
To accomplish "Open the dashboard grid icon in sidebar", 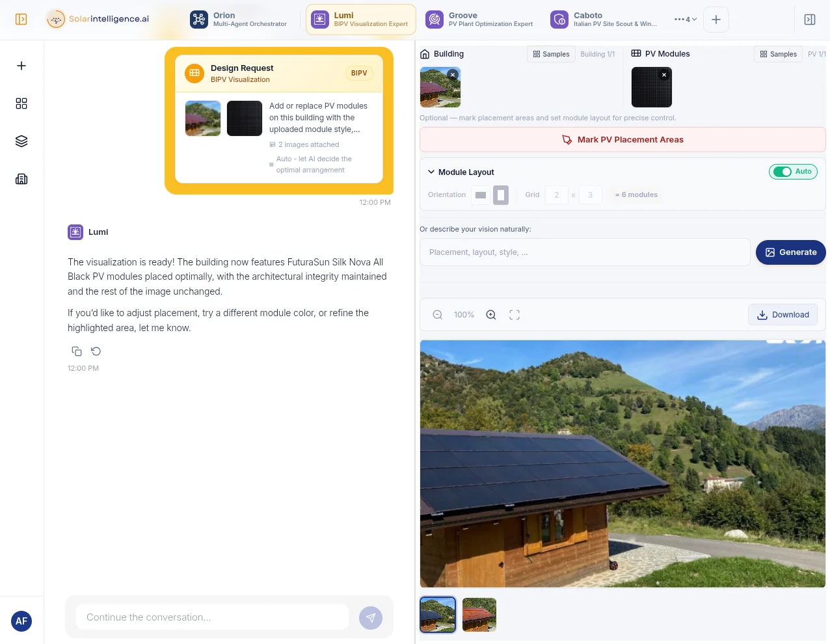I will tap(21, 103).
